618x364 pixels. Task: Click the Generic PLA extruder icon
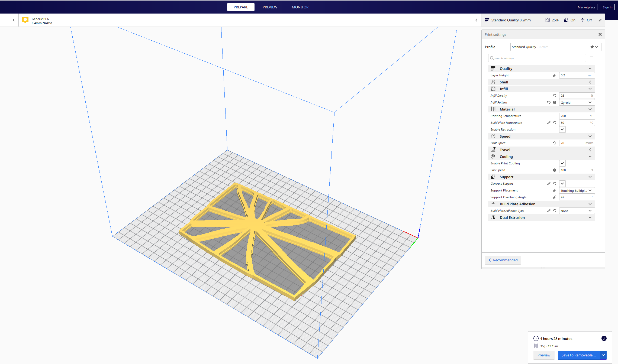pyautogui.click(x=25, y=20)
